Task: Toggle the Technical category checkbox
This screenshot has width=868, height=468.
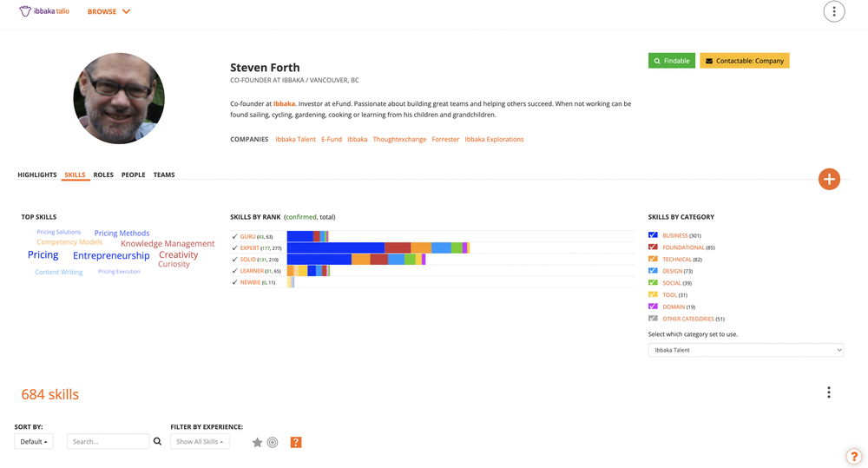Action: click(x=653, y=259)
